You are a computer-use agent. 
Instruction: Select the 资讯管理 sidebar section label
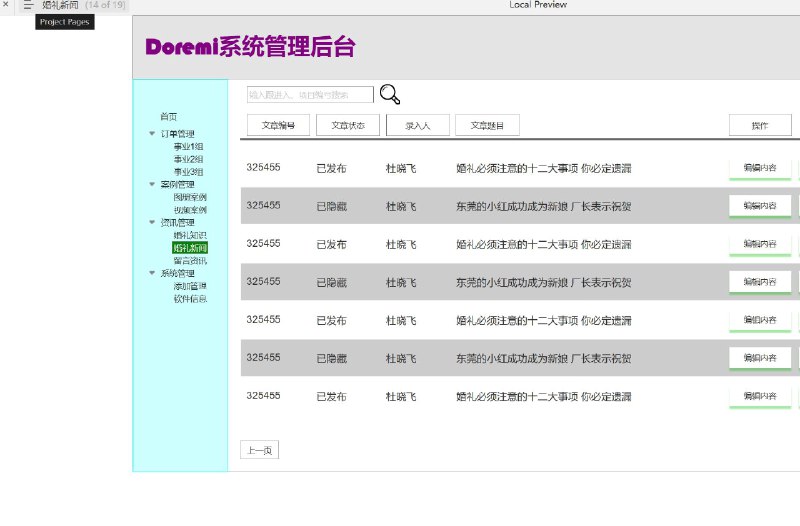[x=178, y=222]
